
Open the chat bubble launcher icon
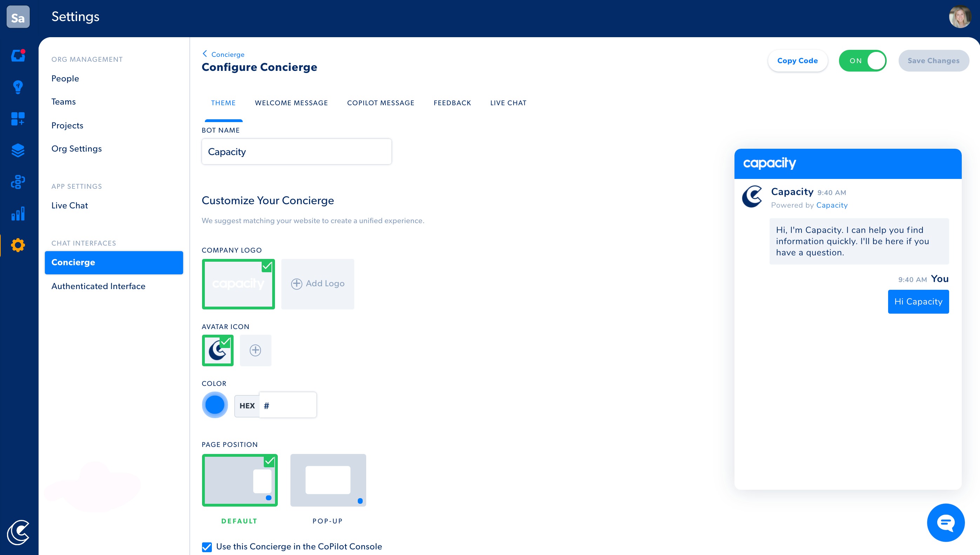click(945, 522)
